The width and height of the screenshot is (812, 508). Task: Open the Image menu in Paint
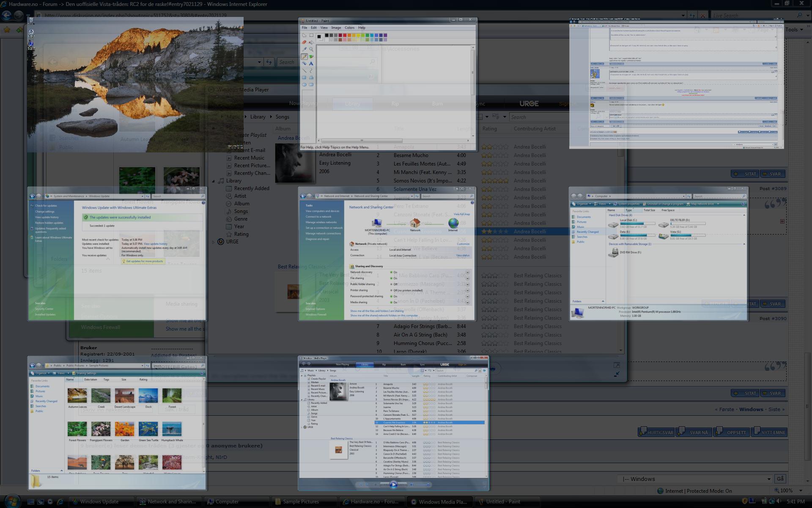[x=336, y=28]
